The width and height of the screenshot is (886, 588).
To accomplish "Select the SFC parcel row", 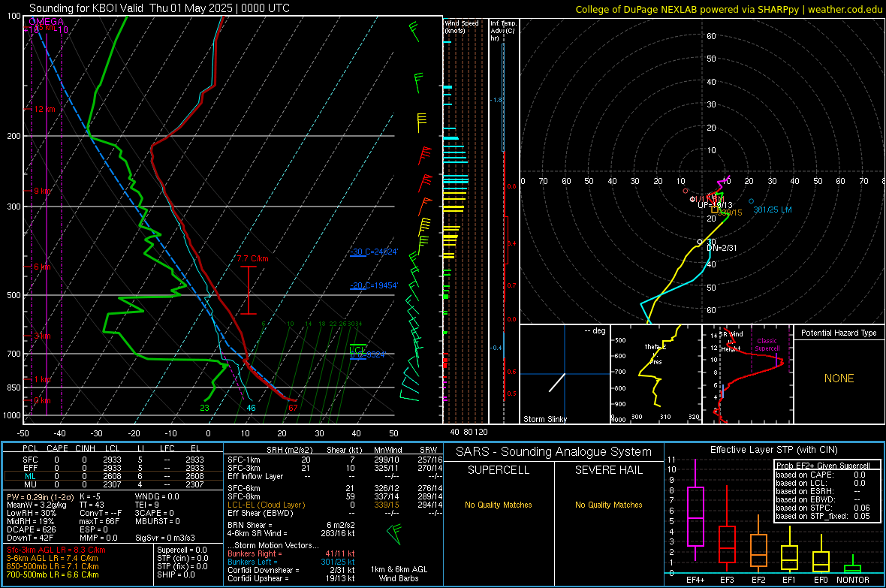I will click(x=113, y=460).
